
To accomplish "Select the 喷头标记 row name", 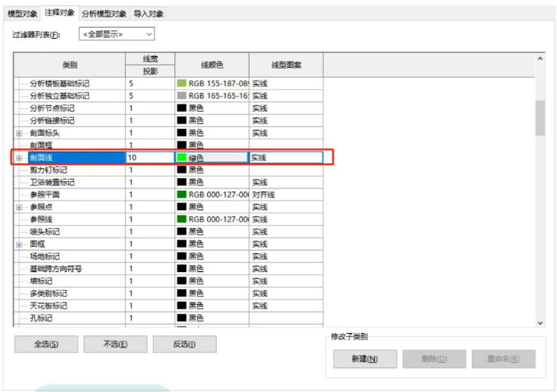I will pos(45,232).
